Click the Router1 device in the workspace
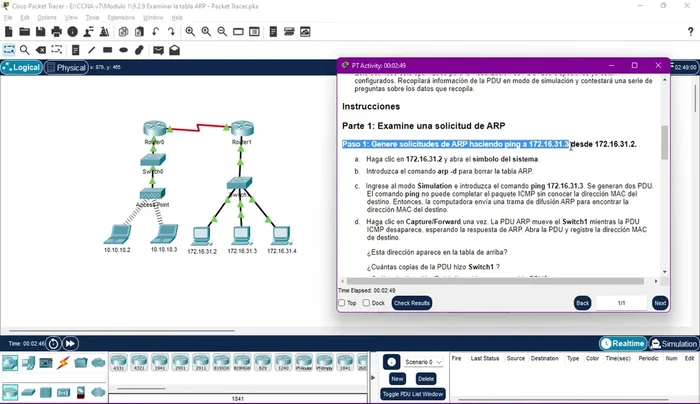Image resolution: width=700 pixels, height=404 pixels. tap(242, 129)
